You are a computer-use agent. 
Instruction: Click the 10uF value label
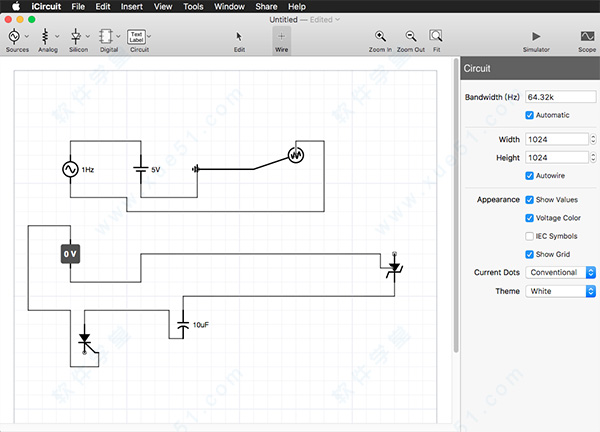201,325
